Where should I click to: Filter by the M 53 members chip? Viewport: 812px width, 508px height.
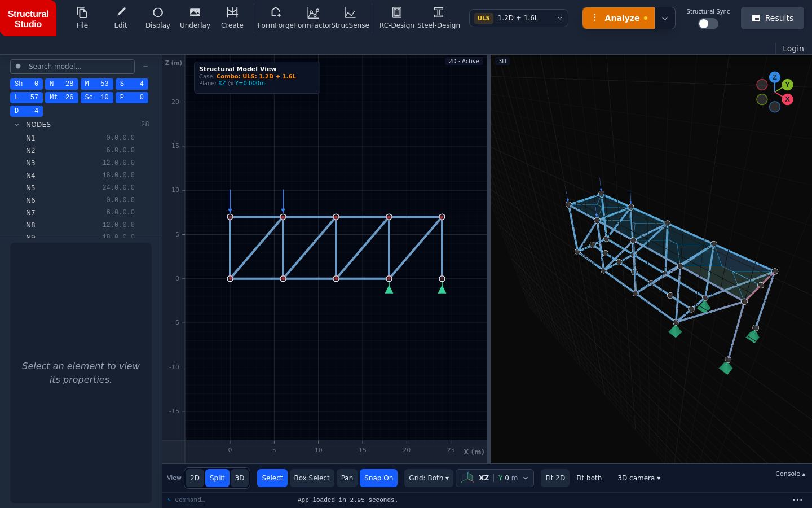[97, 84]
